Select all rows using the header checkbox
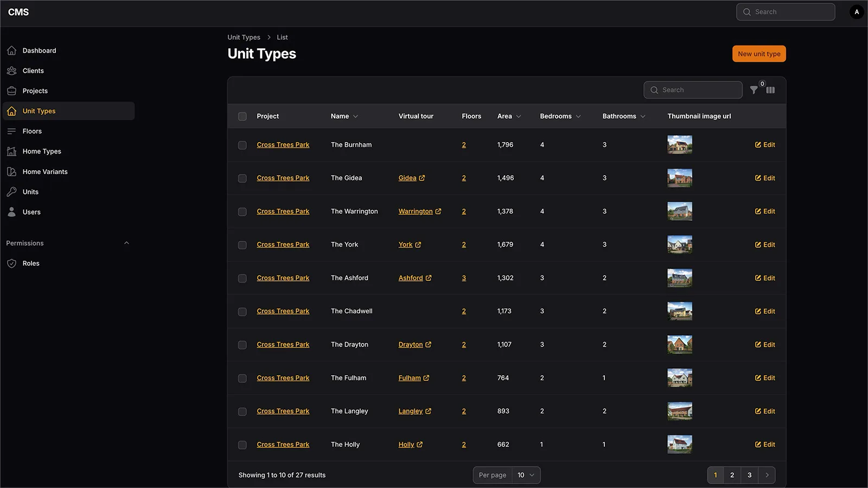Image resolution: width=868 pixels, height=488 pixels. [x=242, y=116]
